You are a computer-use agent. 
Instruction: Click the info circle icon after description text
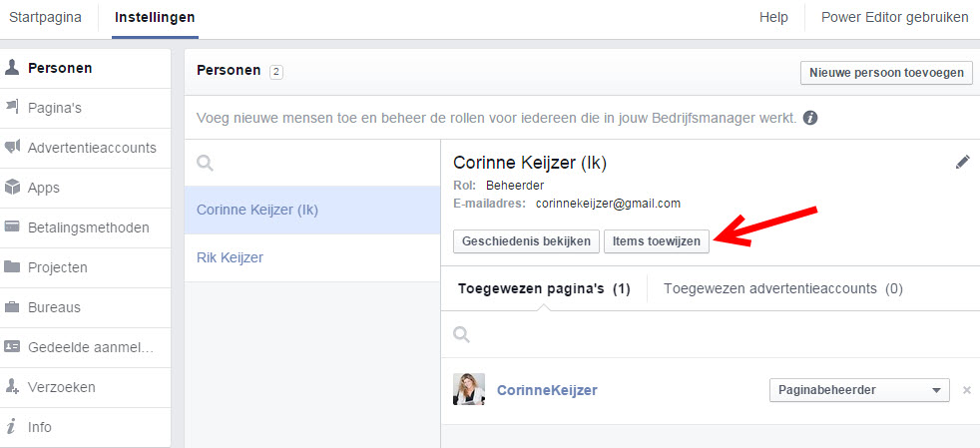coord(810,118)
